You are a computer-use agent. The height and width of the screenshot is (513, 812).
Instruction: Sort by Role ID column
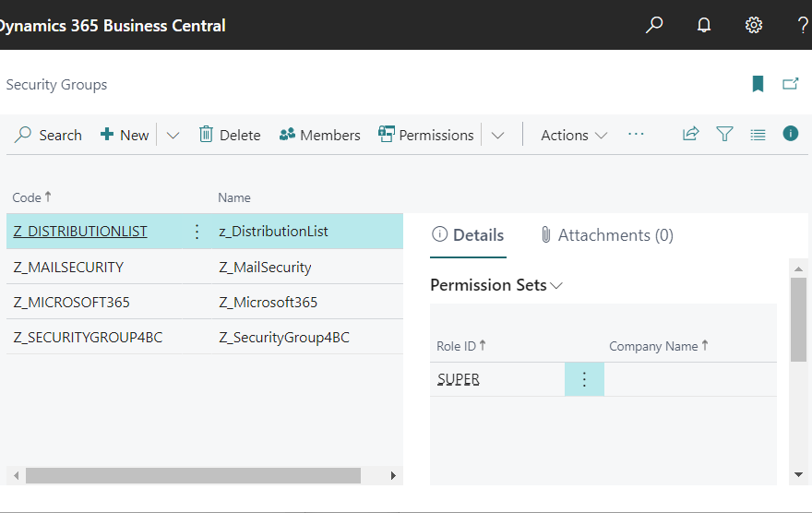coord(460,346)
